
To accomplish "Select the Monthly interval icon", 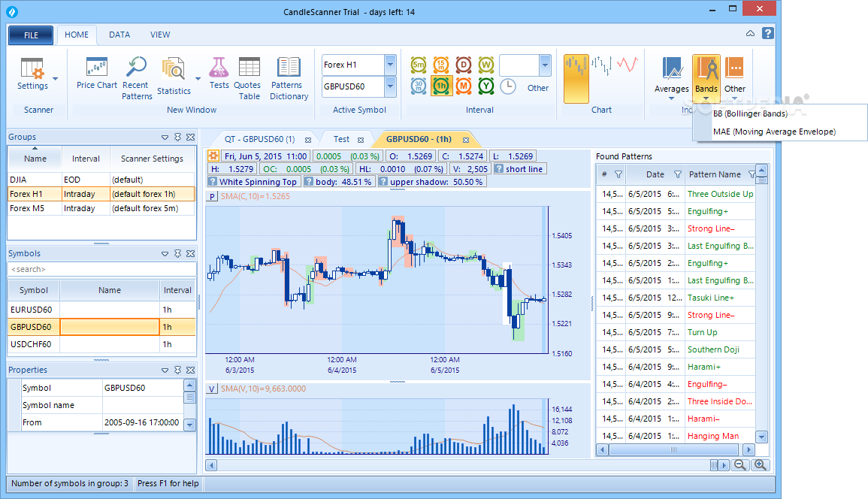I will 464,86.
